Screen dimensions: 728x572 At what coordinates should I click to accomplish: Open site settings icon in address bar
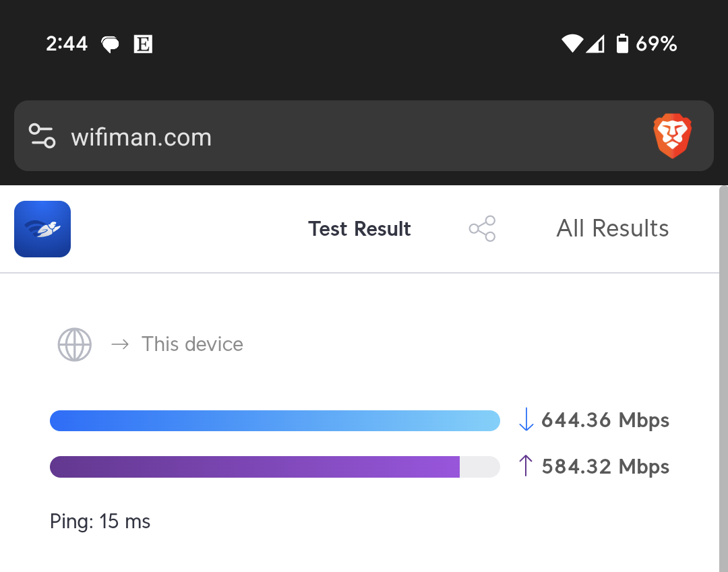(x=42, y=136)
